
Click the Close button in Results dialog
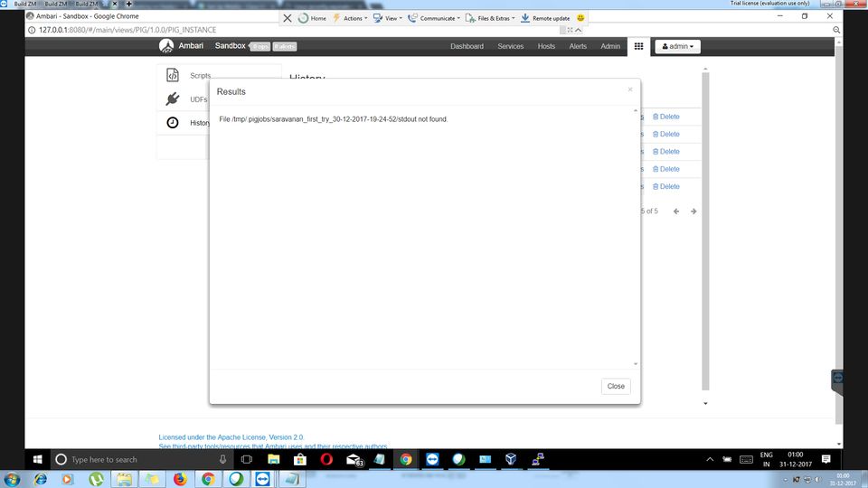point(616,386)
